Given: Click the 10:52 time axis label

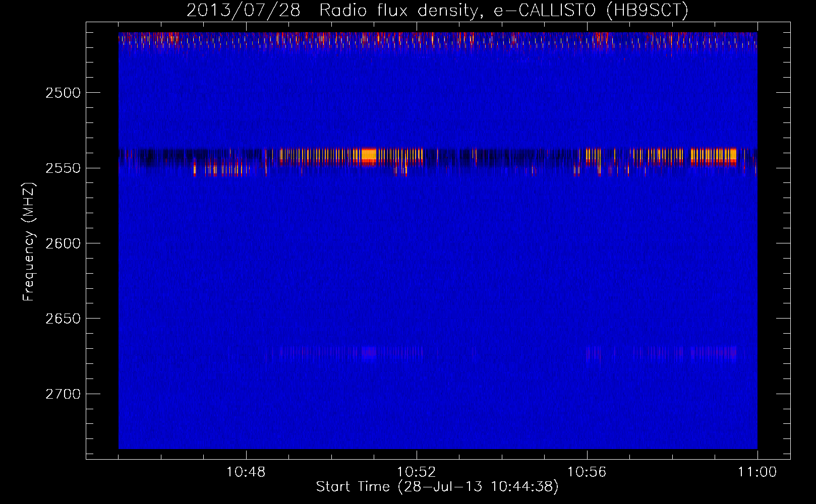Looking at the screenshot, I should pyautogui.click(x=417, y=472).
